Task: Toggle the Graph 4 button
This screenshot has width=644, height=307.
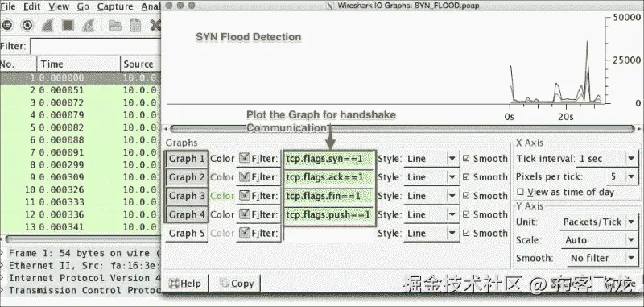Action: pos(187,214)
